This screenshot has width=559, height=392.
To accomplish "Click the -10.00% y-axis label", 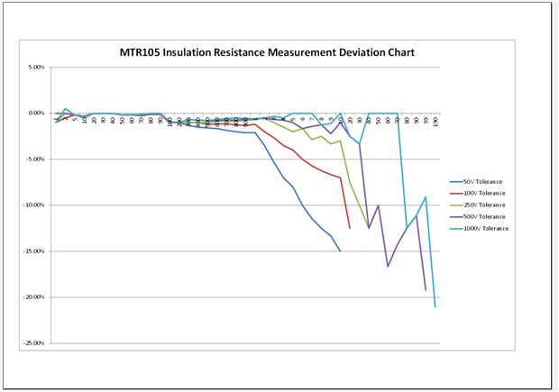I will point(35,205).
